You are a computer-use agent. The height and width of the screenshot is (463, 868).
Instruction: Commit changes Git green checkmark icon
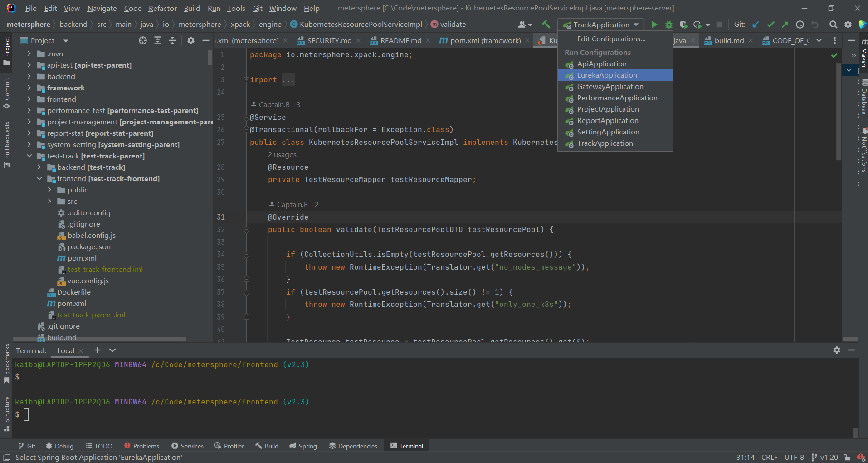tap(770, 25)
